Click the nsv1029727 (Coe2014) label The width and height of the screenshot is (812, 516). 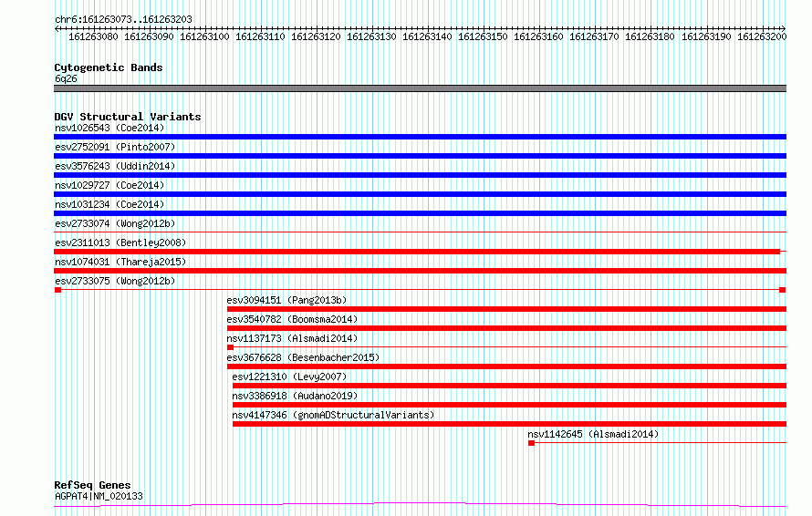click(109, 185)
